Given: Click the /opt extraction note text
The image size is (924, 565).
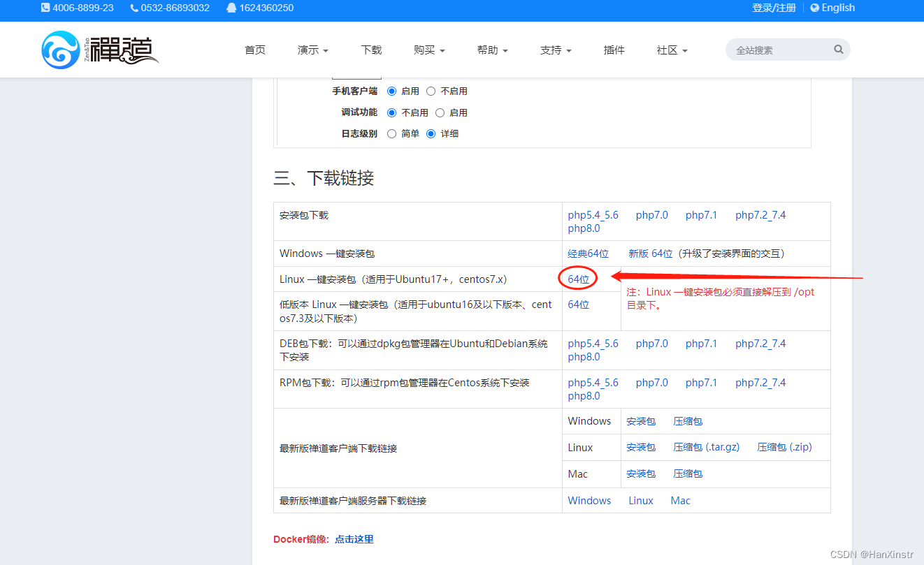Looking at the screenshot, I should [721, 299].
